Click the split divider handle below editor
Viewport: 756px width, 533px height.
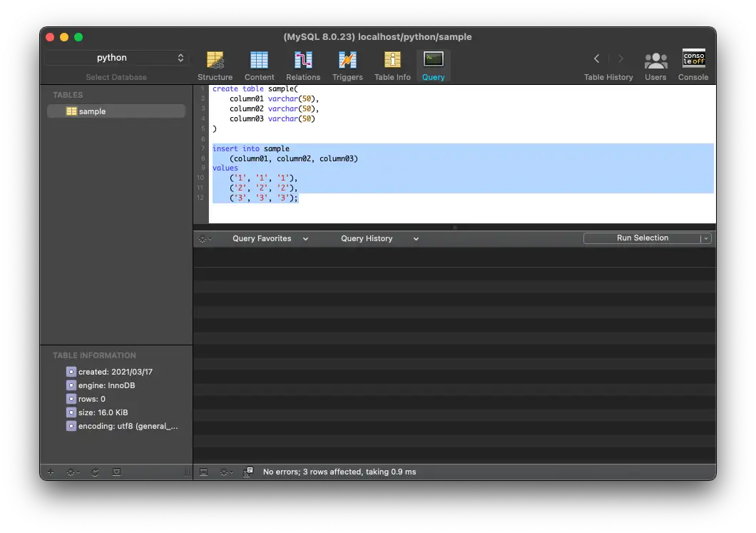click(x=454, y=227)
